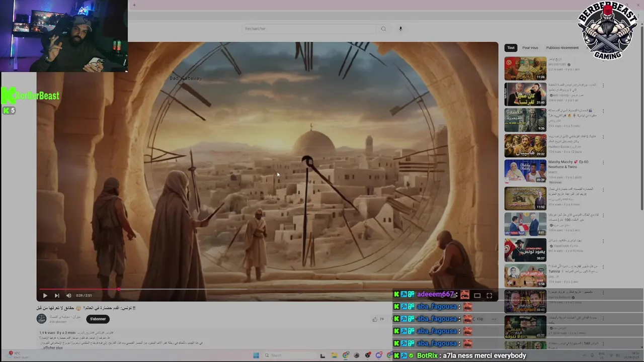Open File Explorer from the taskbar

(334, 355)
